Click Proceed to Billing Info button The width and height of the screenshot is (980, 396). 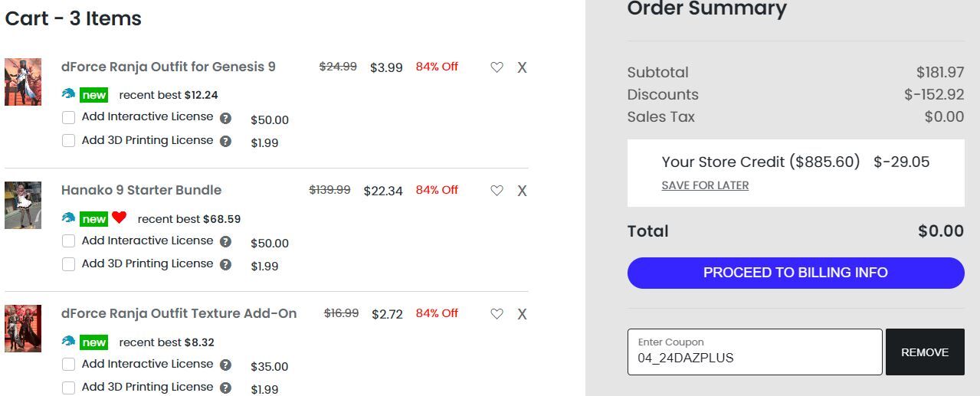pos(795,273)
